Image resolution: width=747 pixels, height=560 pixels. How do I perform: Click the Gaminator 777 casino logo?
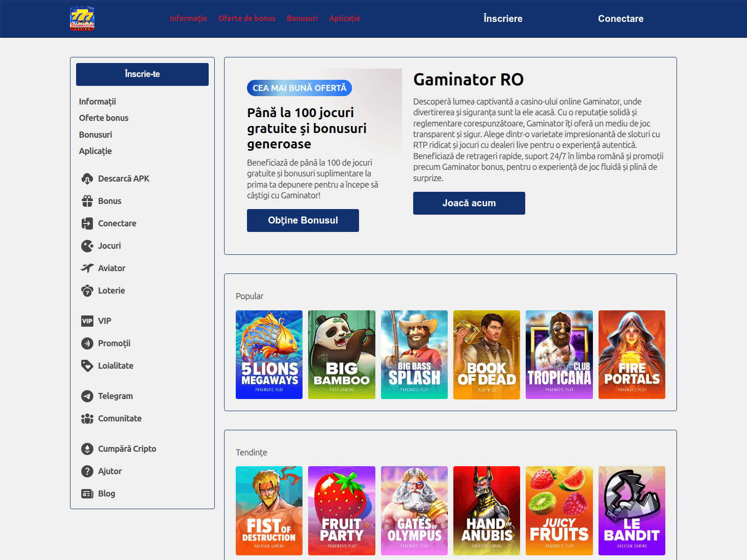click(x=82, y=19)
